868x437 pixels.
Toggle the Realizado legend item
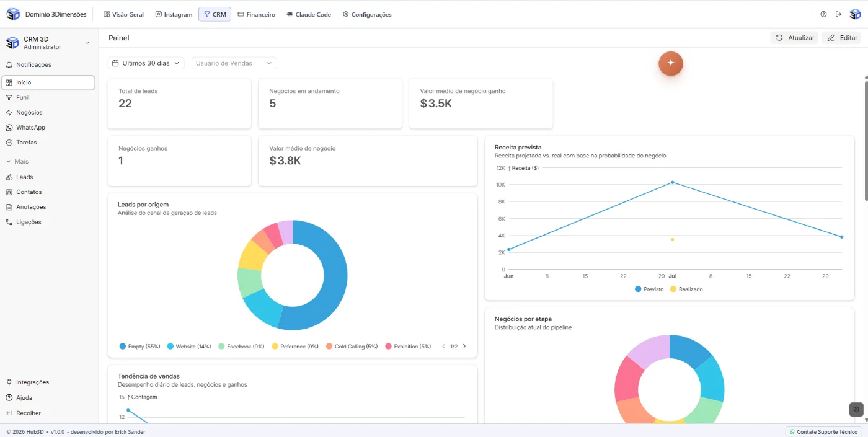click(x=686, y=289)
